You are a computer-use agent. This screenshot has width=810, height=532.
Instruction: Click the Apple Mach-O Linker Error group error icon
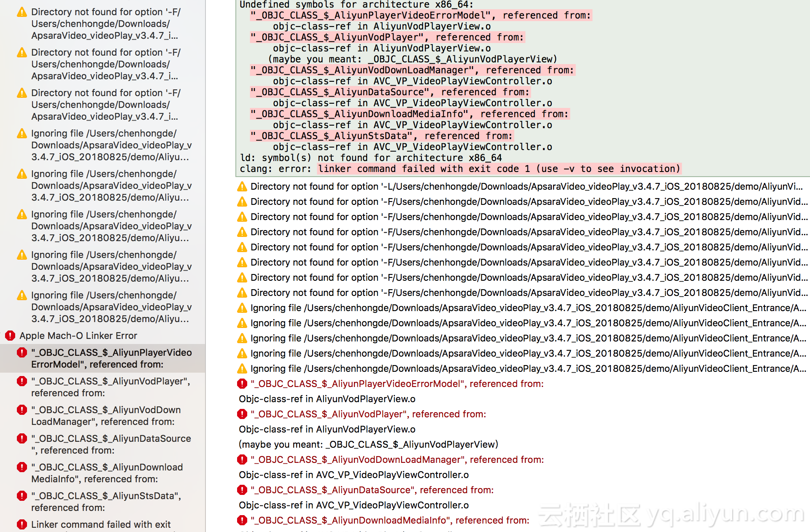click(10, 336)
